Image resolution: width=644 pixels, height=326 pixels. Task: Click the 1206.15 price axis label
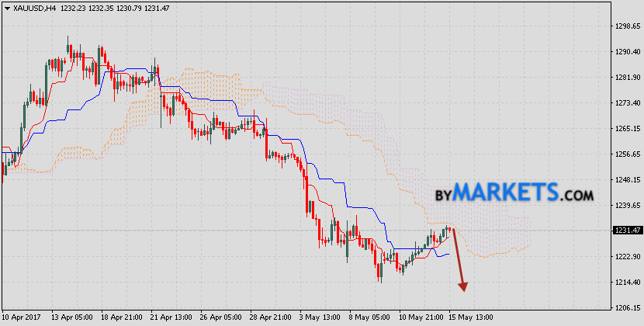point(625,308)
